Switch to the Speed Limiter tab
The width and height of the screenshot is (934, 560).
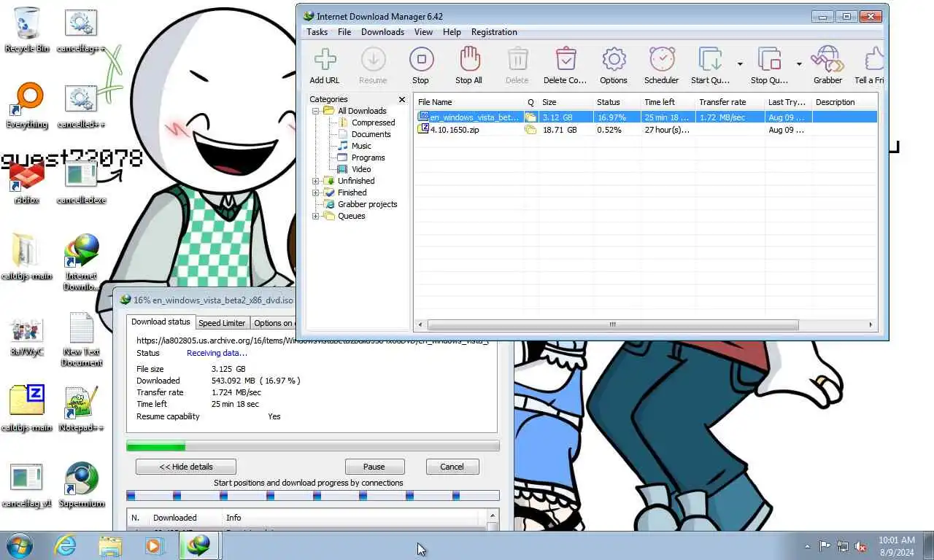222,323
